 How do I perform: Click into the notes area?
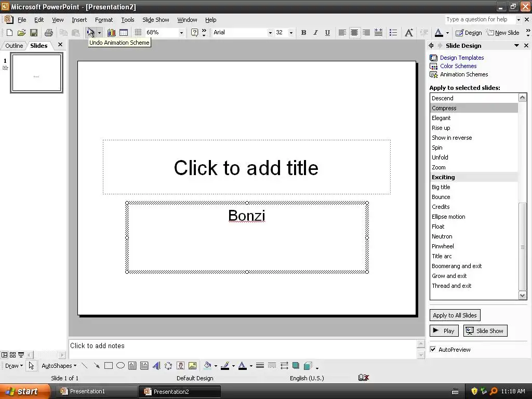(243, 349)
